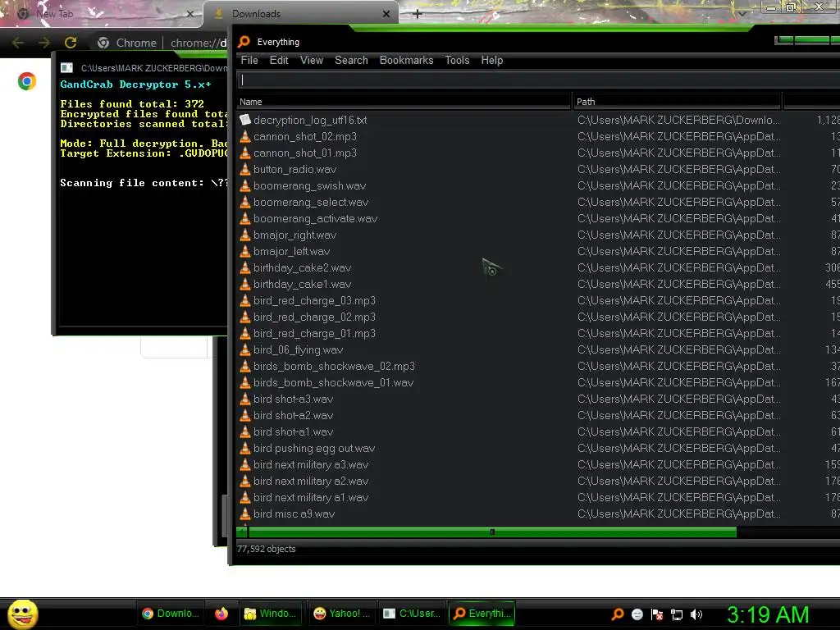Select file name bird_red_charge_02.mp3
Viewport: 840px width, 630px height.
coord(314,317)
